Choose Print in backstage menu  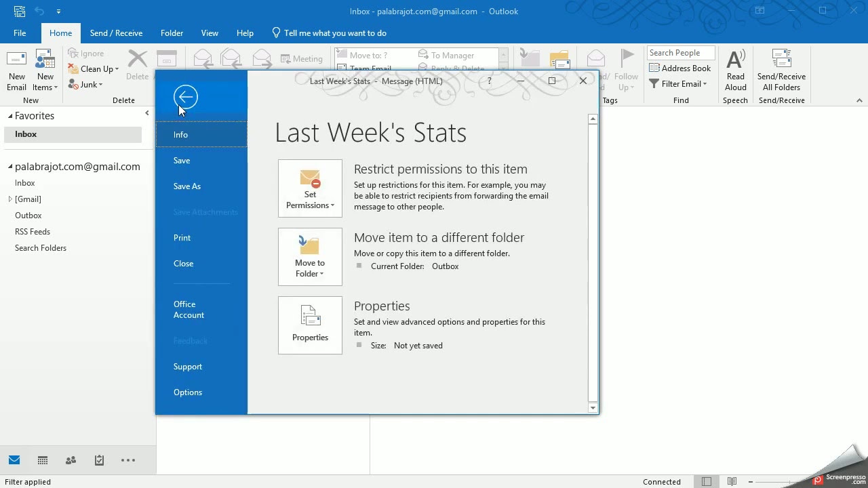[201, 237]
